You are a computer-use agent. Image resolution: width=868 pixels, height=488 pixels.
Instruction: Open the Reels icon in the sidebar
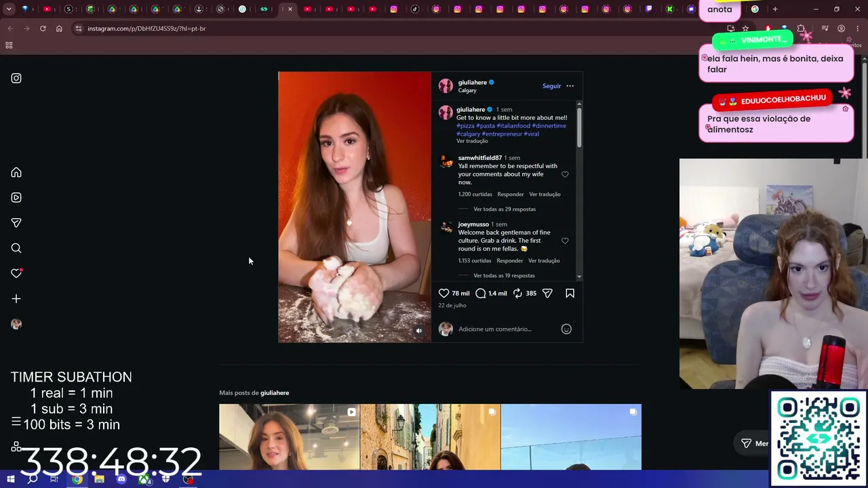point(16,197)
